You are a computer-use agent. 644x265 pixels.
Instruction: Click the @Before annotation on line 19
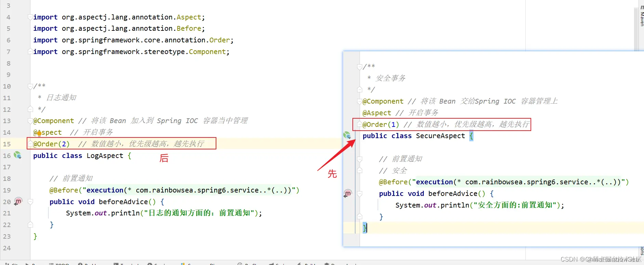64,190
